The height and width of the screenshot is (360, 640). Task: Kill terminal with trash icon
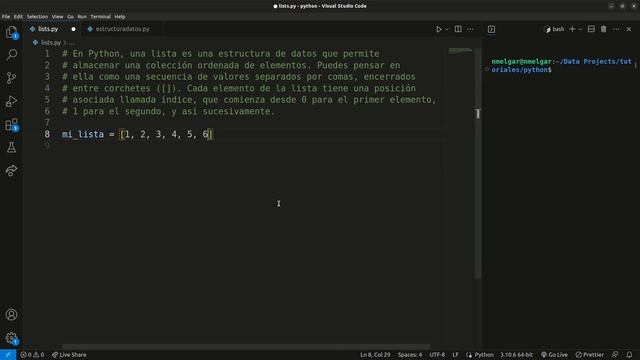coord(604,29)
